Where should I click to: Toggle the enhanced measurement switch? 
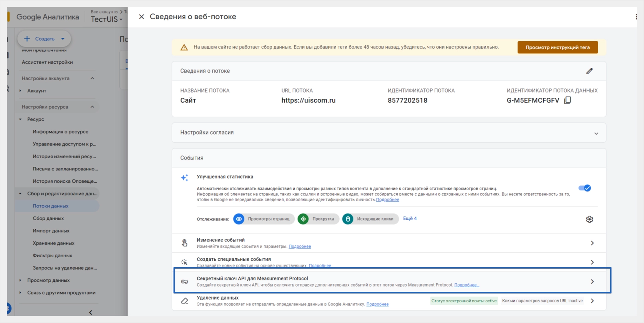(585, 188)
